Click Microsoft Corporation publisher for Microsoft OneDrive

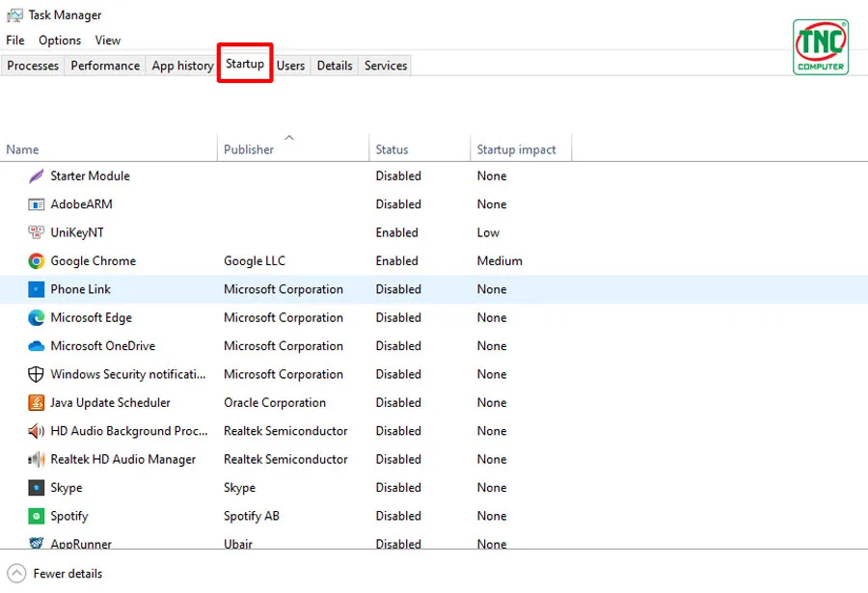pyautogui.click(x=284, y=346)
